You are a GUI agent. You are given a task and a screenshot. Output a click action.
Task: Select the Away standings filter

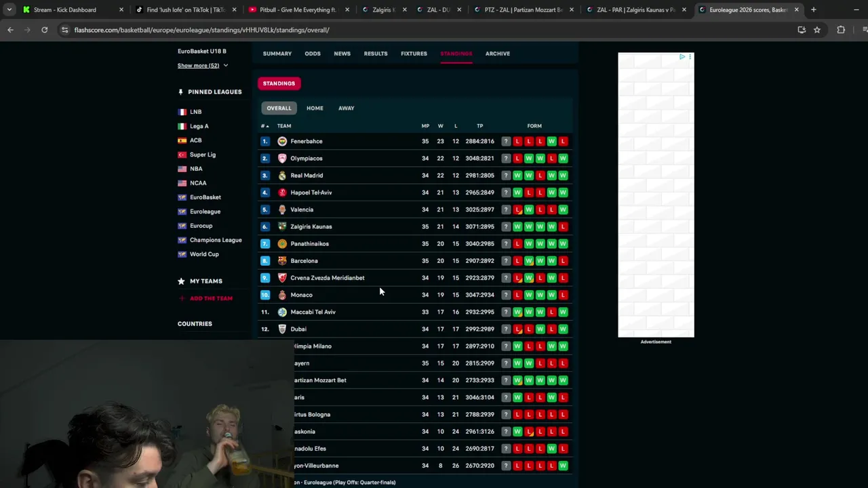pos(347,108)
